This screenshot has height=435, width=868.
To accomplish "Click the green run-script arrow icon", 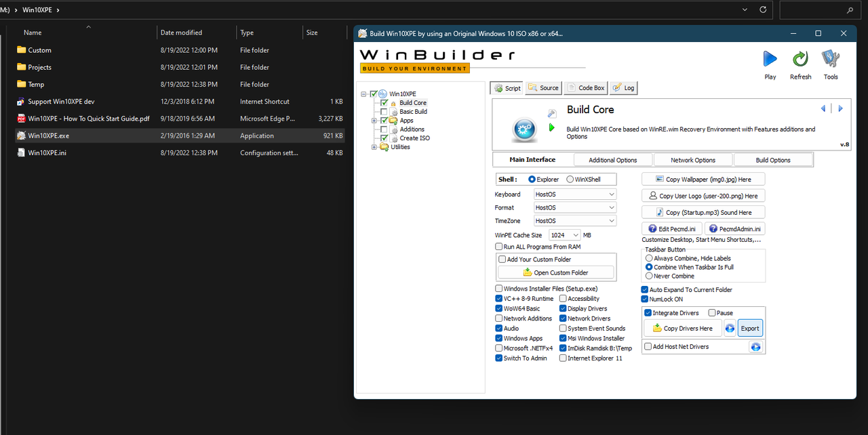I will coord(552,127).
